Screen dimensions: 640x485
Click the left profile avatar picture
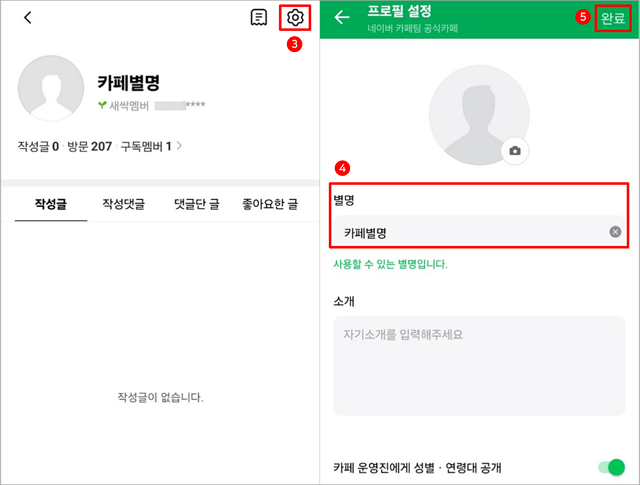pyautogui.click(x=51, y=90)
